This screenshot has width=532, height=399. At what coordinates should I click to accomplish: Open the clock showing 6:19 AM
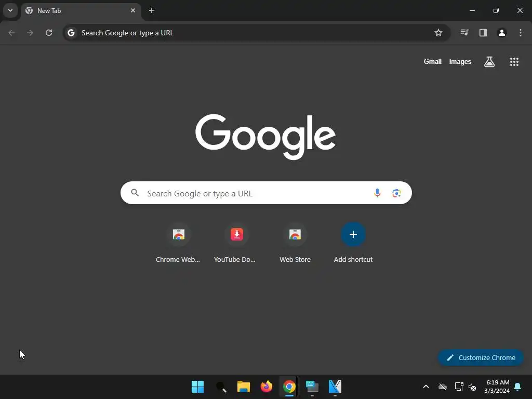pyautogui.click(x=497, y=387)
